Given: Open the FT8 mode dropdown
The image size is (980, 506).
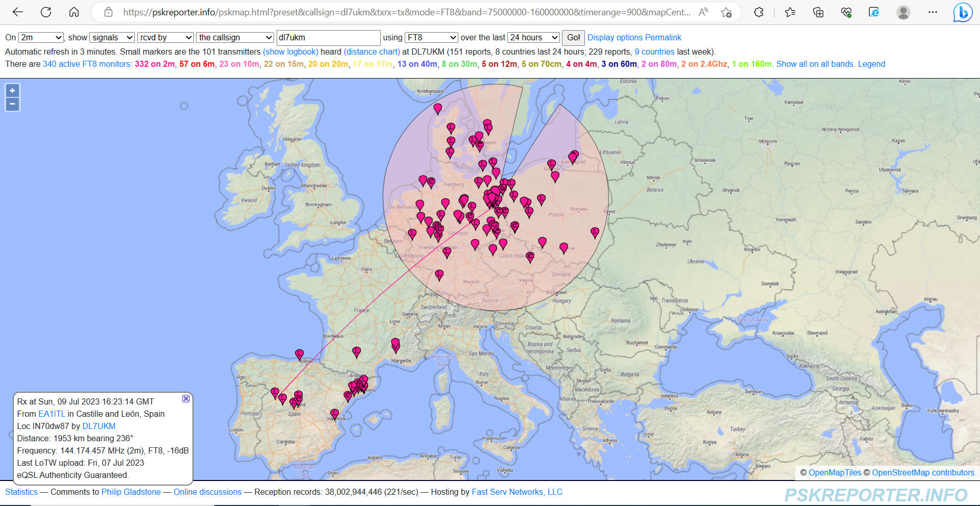Looking at the screenshot, I should 431,37.
